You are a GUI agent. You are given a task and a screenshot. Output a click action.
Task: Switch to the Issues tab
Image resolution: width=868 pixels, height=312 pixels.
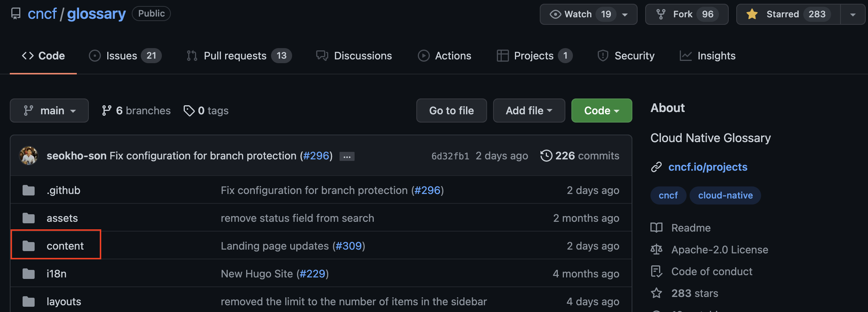pyautogui.click(x=125, y=56)
